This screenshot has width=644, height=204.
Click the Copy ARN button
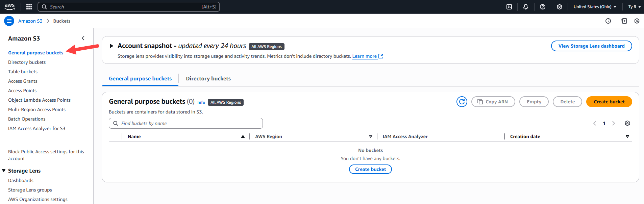point(493,102)
